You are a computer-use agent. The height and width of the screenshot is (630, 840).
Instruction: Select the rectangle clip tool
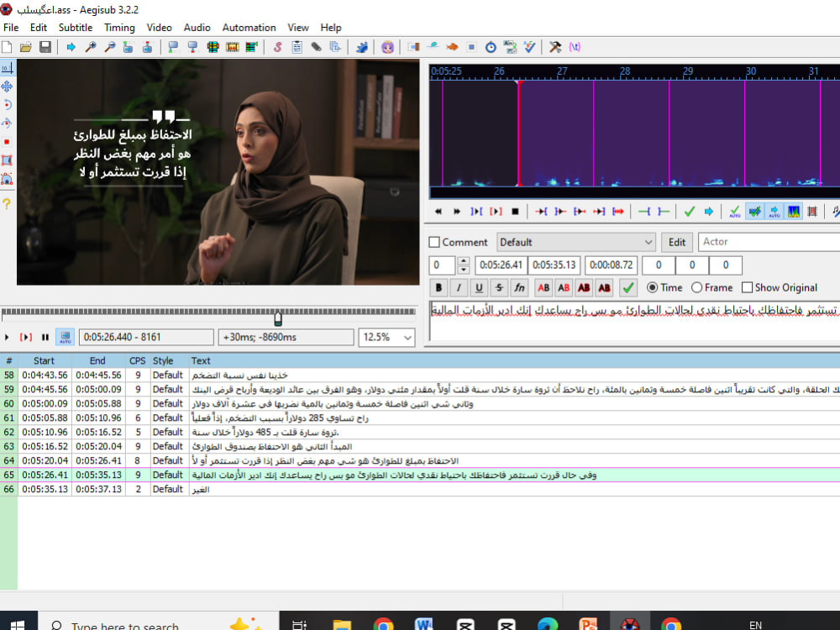point(7,160)
